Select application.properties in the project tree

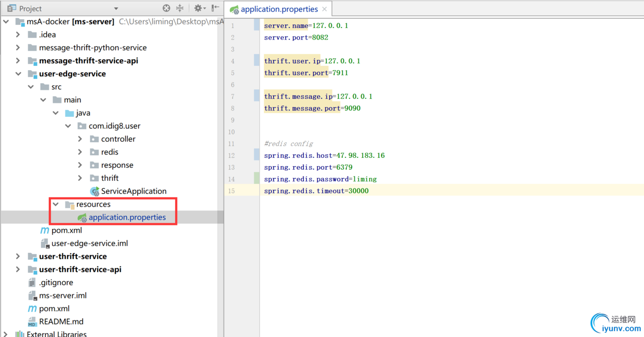point(127,218)
